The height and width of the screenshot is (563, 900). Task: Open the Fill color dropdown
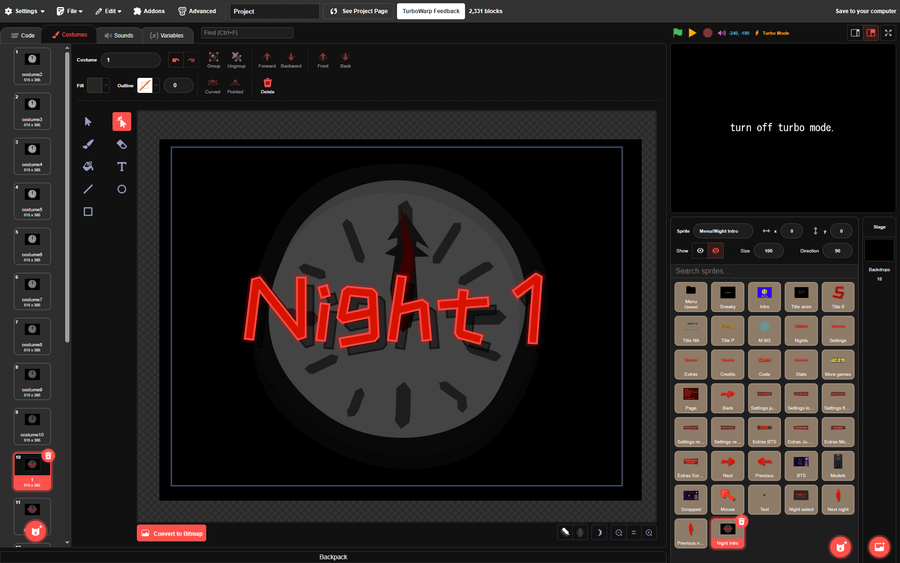[x=106, y=86]
